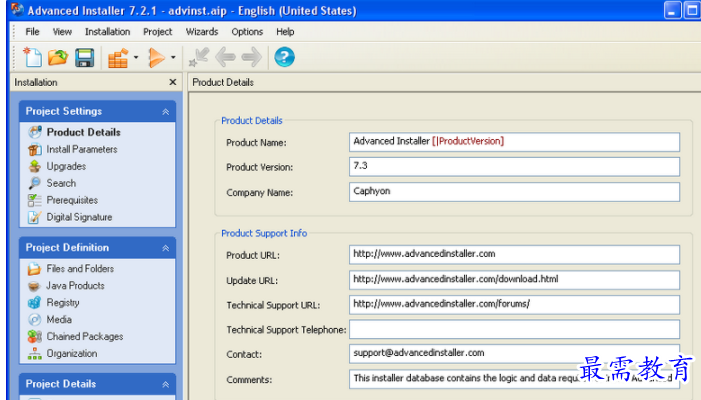Viewport: 701px width, 400px height.
Task: Open Registry in the Project Definition list
Action: click(x=62, y=303)
